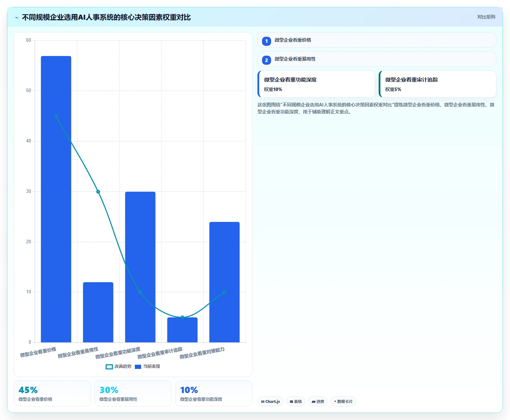
Task: Click the number 1 badge icon
Action: pos(267,41)
